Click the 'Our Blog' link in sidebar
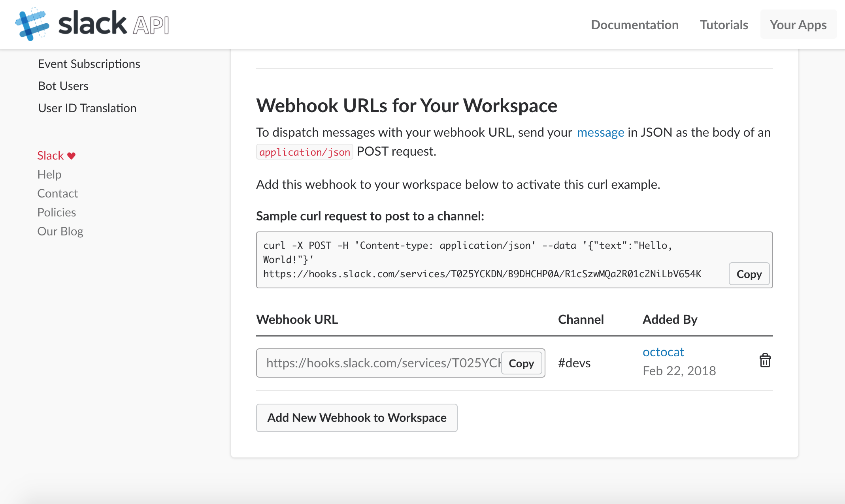The image size is (845, 504). point(59,230)
